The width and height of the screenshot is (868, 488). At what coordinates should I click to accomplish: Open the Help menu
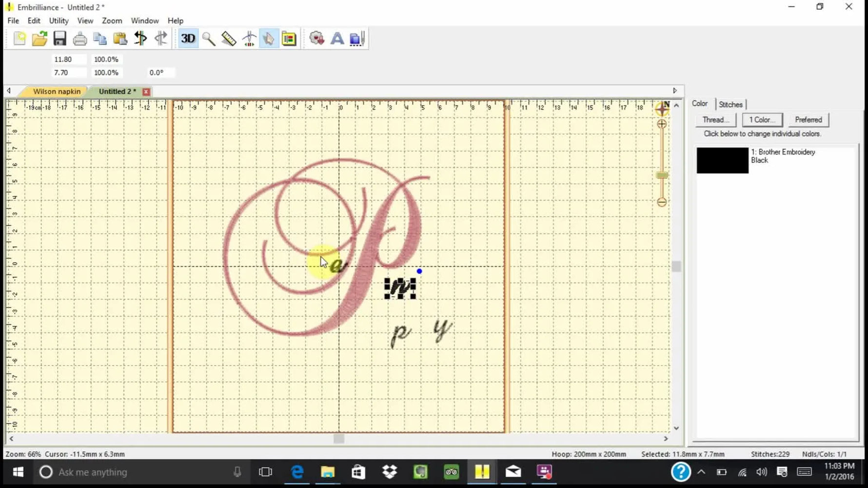(x=175, y=20)
